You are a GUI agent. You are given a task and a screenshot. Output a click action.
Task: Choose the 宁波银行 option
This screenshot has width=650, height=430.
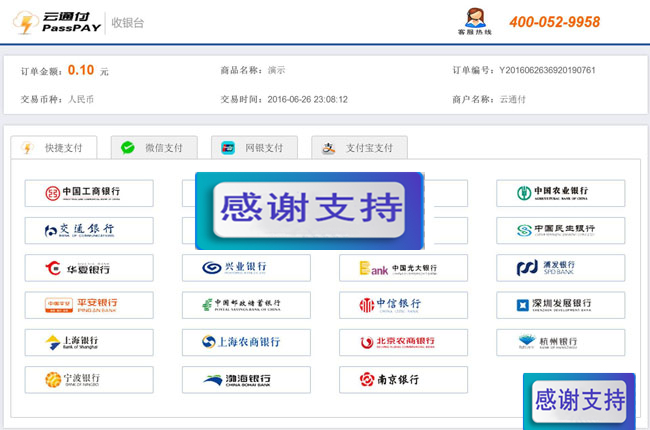[x=89, y=380]
